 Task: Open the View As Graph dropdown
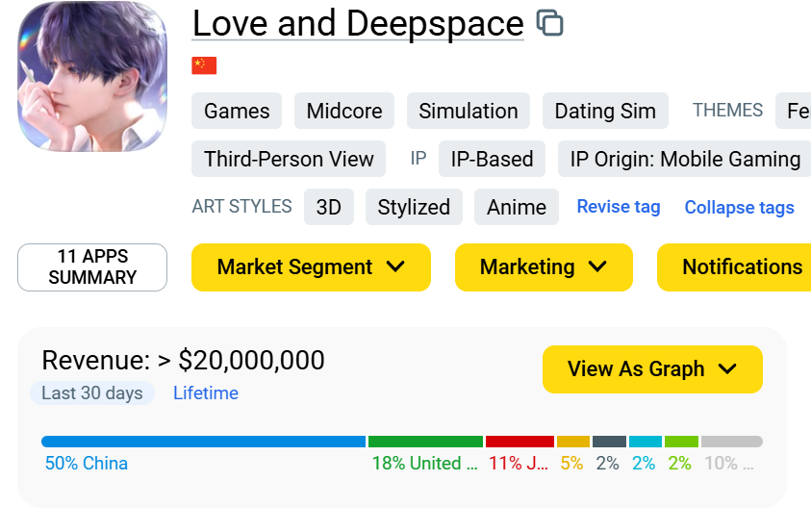[652, 369]
